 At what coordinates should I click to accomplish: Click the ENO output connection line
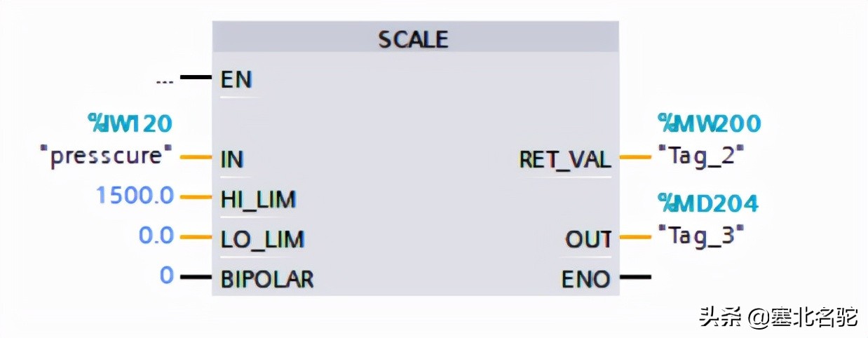pos(635,278)
